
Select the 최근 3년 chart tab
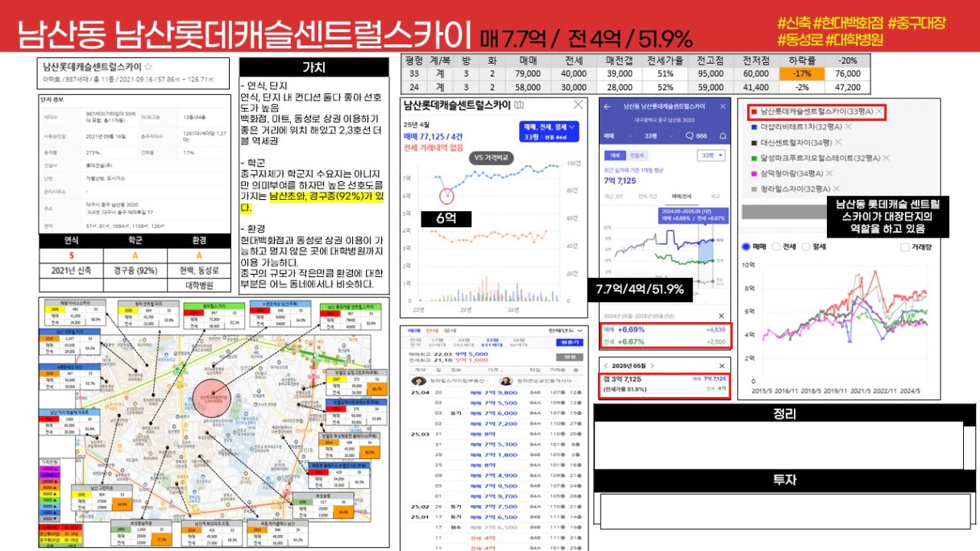(x=616, y=196)
